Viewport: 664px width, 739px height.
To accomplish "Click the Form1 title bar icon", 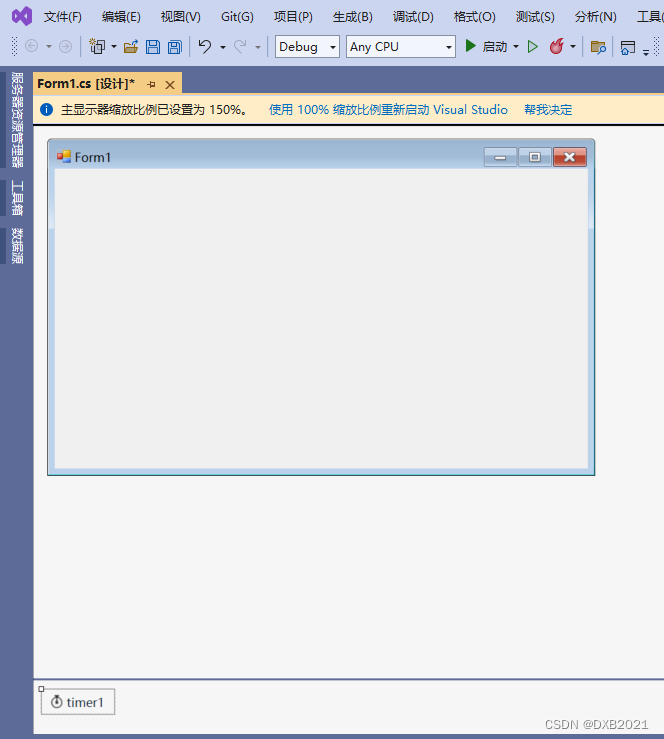I will (x=64, y=156).
